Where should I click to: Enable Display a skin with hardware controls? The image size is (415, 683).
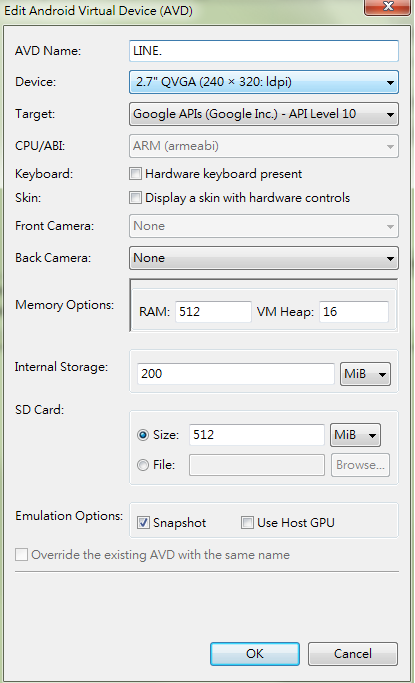135,198
